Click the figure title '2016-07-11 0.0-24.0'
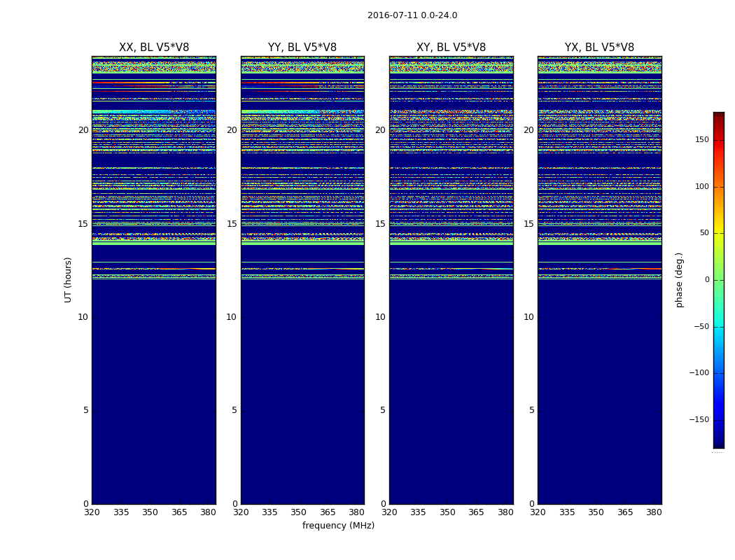This screenshot has height=560, width=735. pyautogui.click(x=412, y=15)
